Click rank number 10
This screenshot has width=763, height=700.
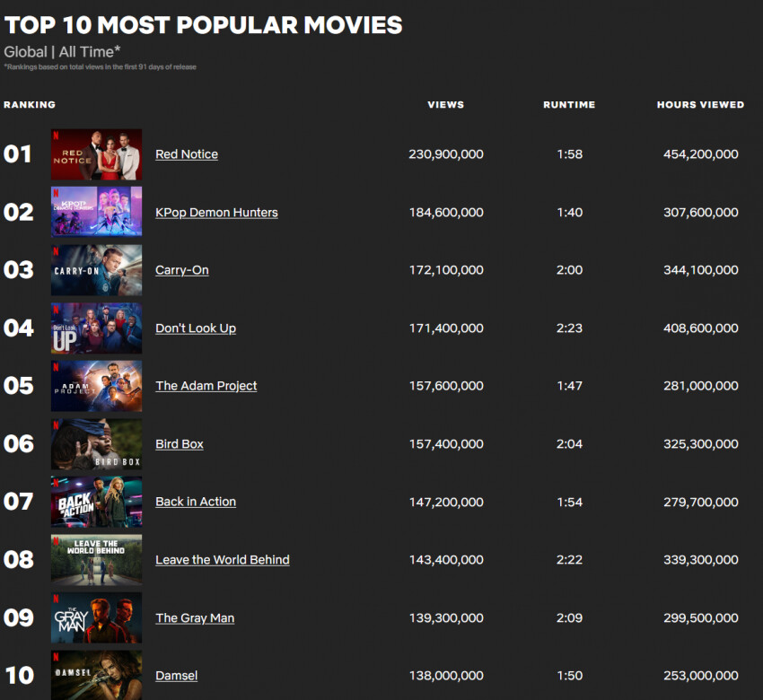point(20,676)
